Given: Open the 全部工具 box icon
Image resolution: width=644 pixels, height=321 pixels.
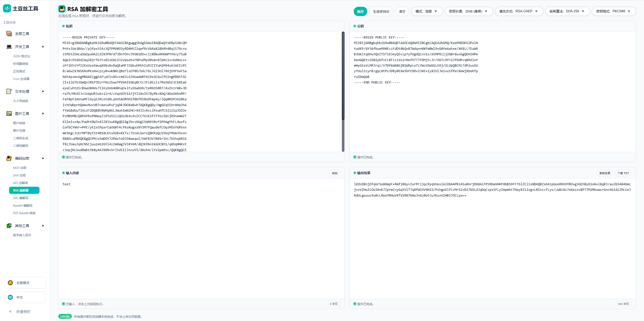Looking at the screenshot, I should [x=9, y=34].
